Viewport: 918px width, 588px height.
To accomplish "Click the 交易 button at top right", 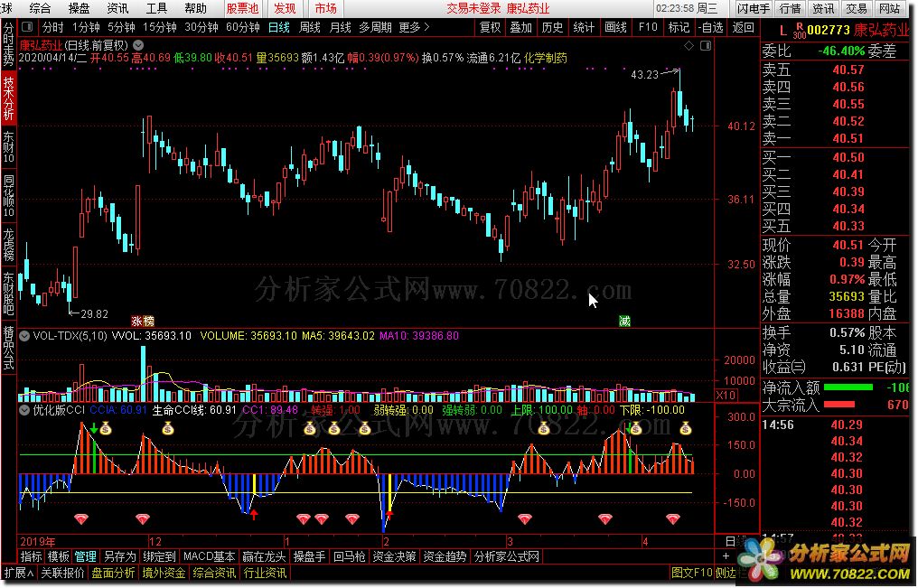I will click(856, 8).
